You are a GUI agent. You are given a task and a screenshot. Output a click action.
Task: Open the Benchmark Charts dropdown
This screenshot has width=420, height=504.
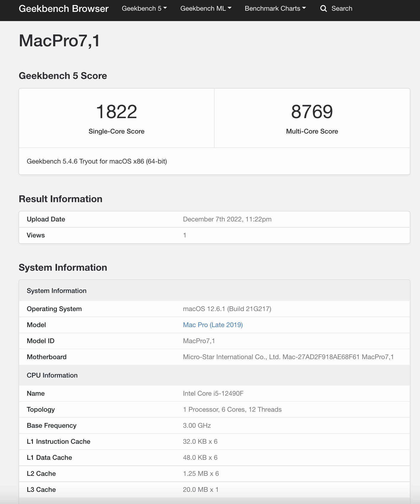click(x=275, y=9)
